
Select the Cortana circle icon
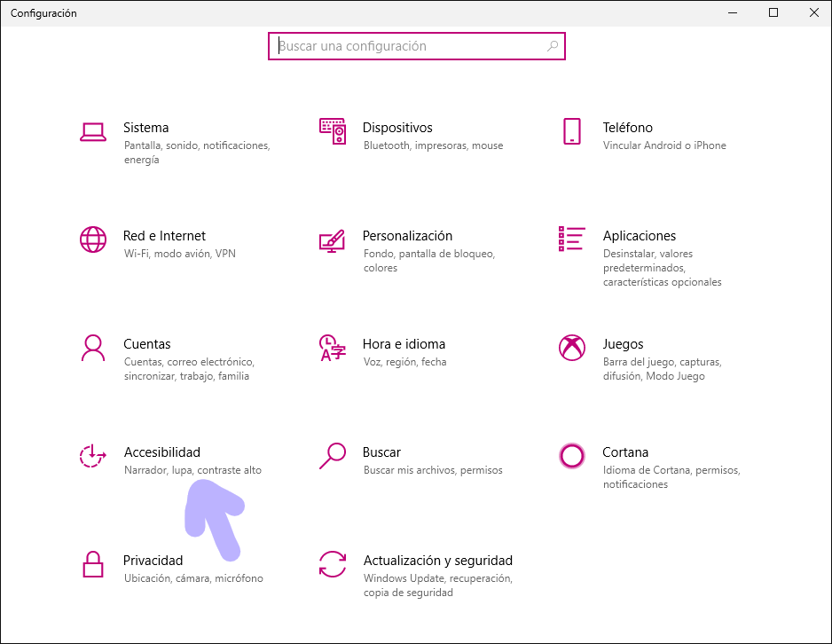click(572, 456)
